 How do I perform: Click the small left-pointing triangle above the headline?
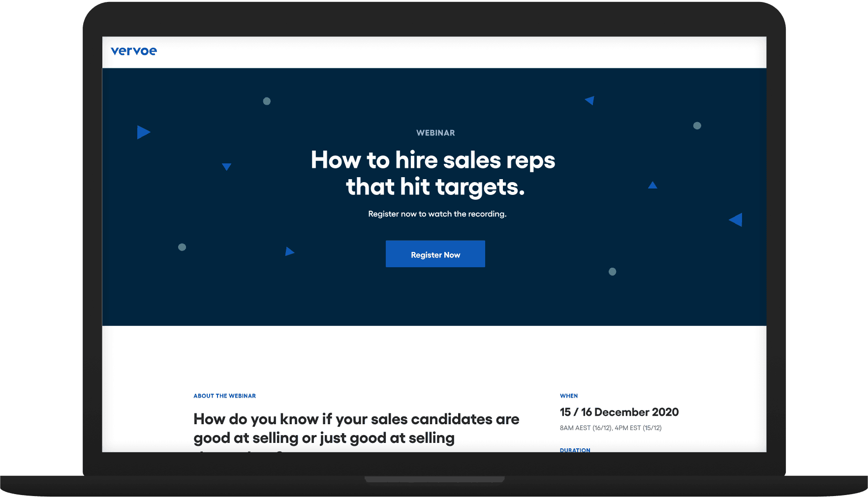click(x=590, y=100)
